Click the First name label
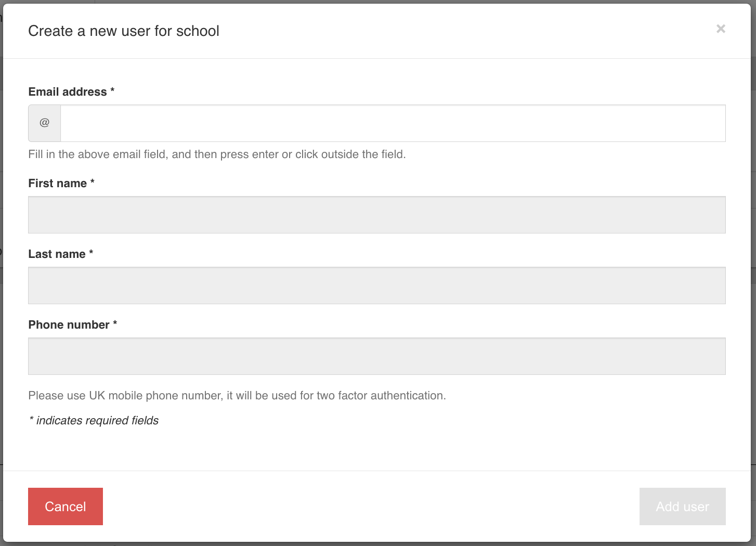Viewport: 756px width, 546px height. tap(57, 184)
